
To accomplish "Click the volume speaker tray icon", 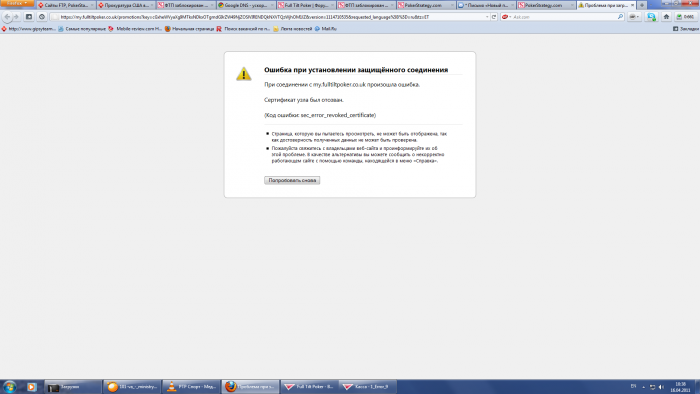I will (661, 387).
